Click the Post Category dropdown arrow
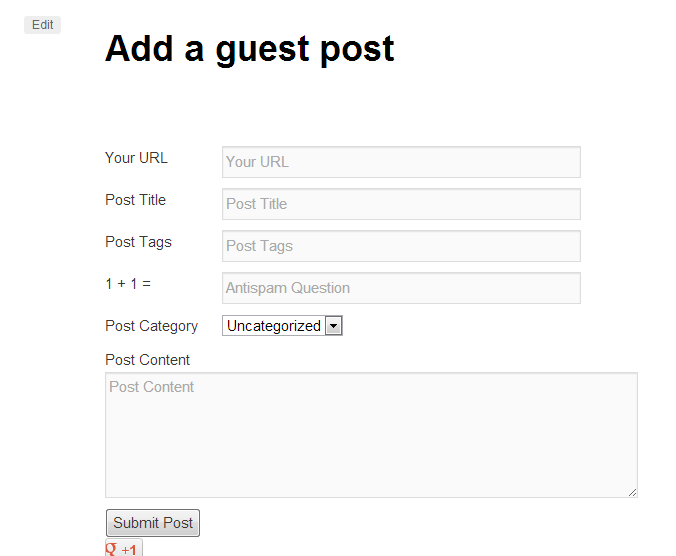 334,326
